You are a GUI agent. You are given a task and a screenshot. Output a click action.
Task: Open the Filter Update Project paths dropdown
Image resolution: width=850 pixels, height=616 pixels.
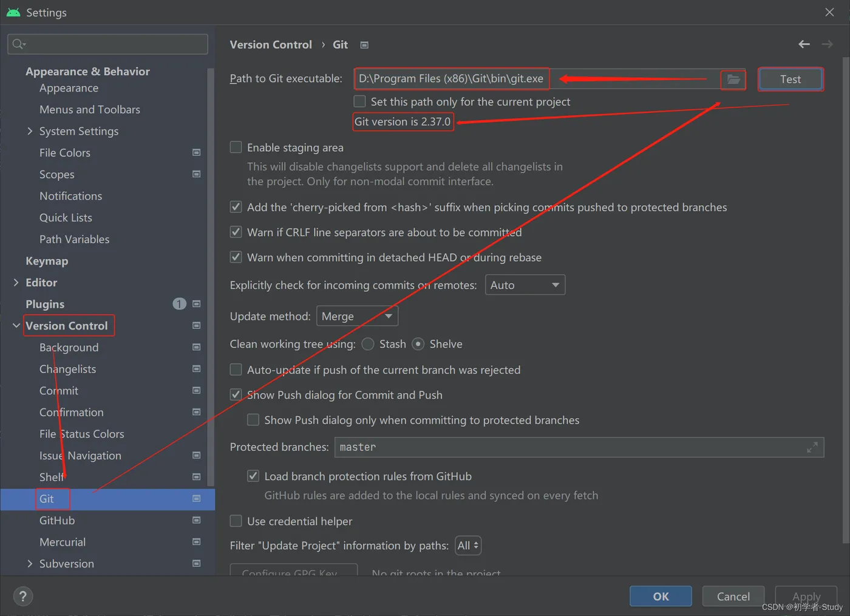coord(468,546)
